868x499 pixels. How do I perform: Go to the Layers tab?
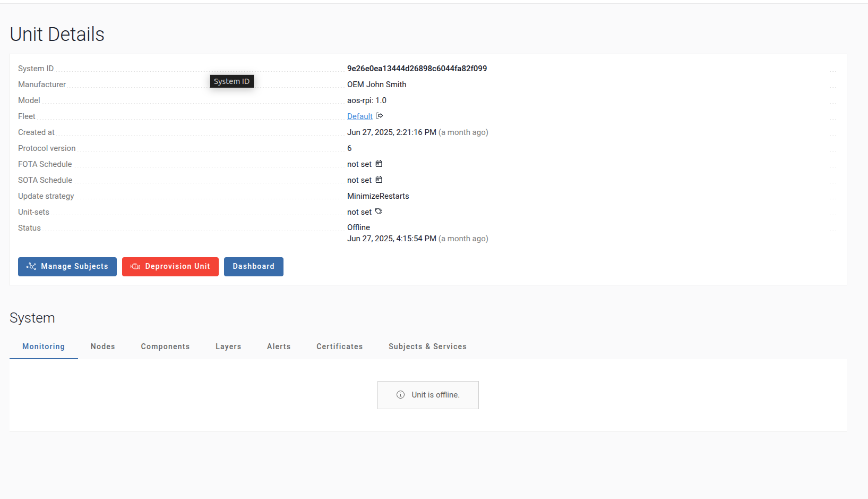228,346
